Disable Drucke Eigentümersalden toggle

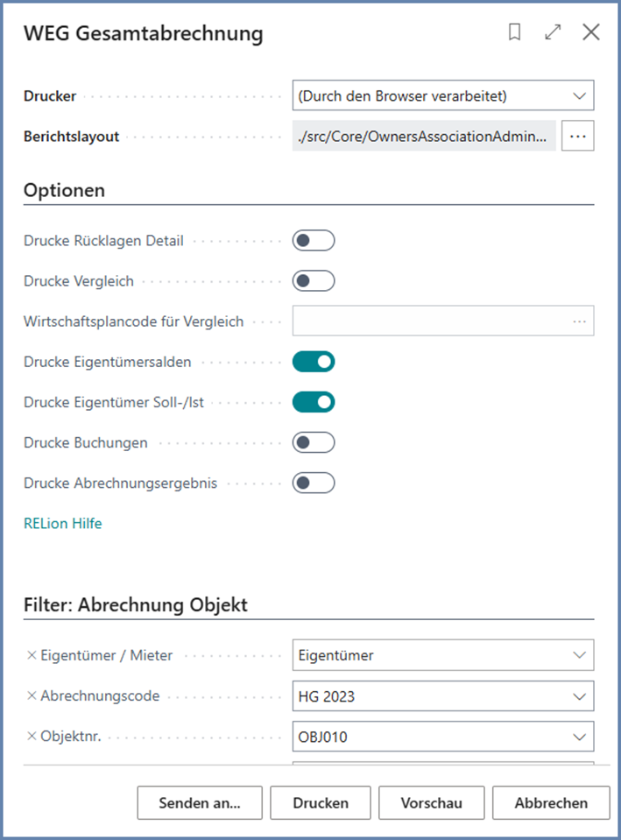pyautogui.click(x=314, y=362)
